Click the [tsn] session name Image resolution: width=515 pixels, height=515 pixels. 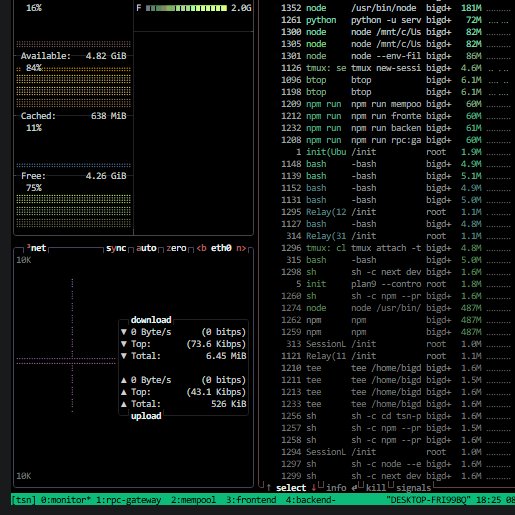(23, 500)
